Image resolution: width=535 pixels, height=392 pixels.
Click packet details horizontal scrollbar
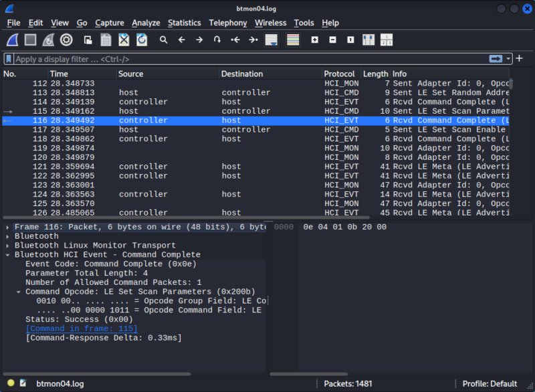[96, 374]
